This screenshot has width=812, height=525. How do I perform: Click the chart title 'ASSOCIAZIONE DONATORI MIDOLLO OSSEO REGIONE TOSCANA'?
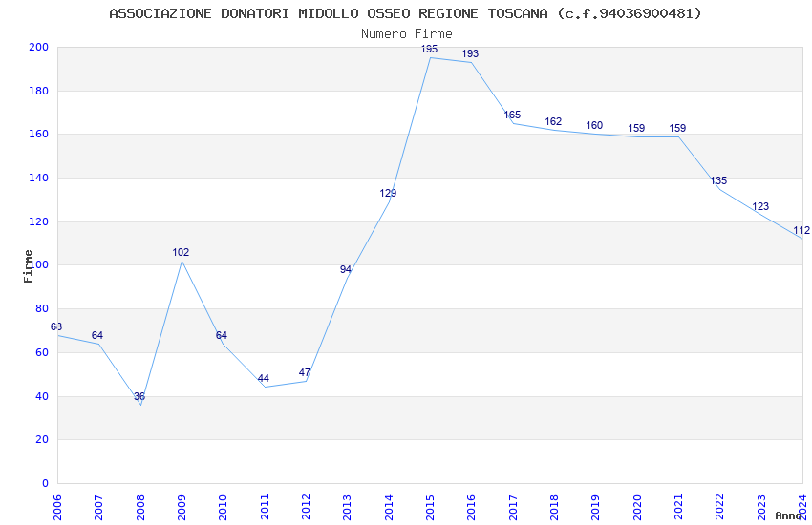(328, 13)
